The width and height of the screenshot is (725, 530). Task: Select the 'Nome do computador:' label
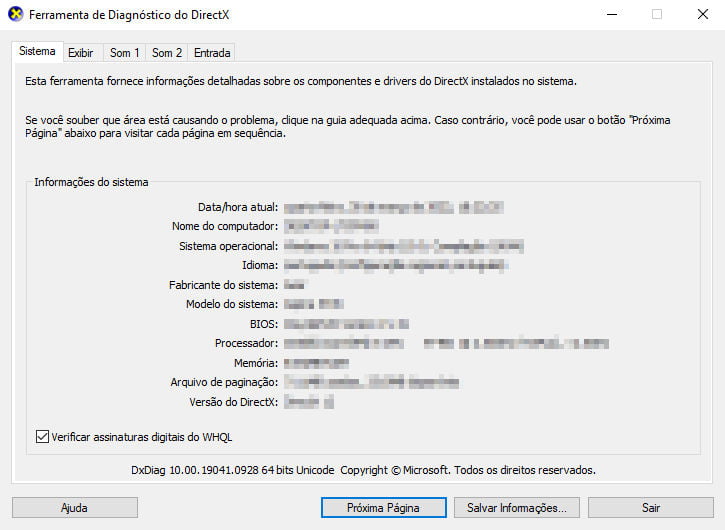click(225, 226)
